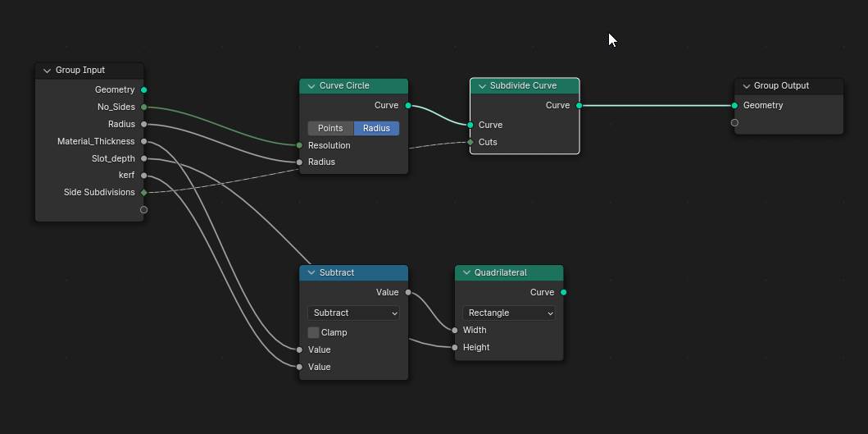Click Geometry output socket of Group Input
The height and width of the screenshot is (434, 868).
click(144, 89)
